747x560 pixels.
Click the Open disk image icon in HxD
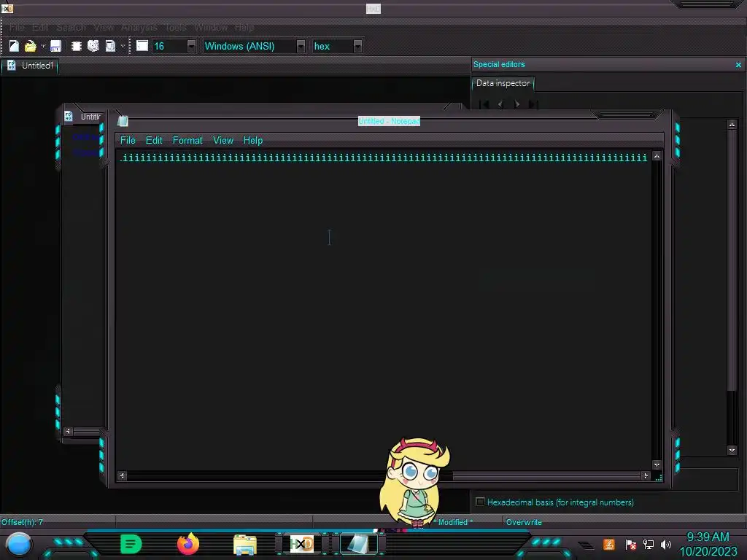coord(110,46)
